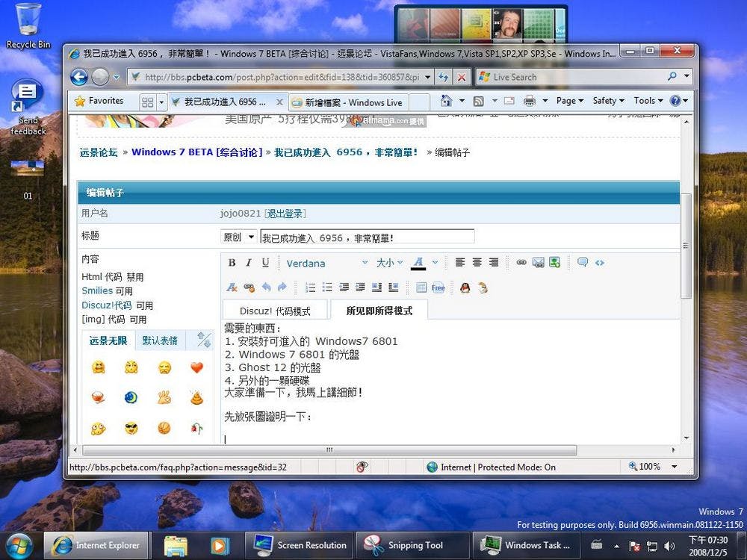Click the post title input field
This screenshot has width=747, height=560.
coord(368,237)
